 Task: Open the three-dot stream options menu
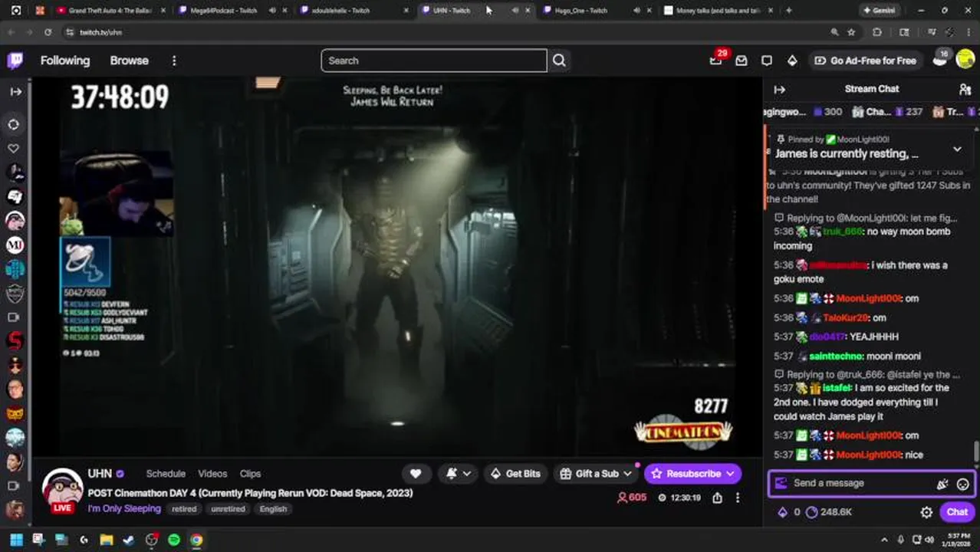(738, 498)
